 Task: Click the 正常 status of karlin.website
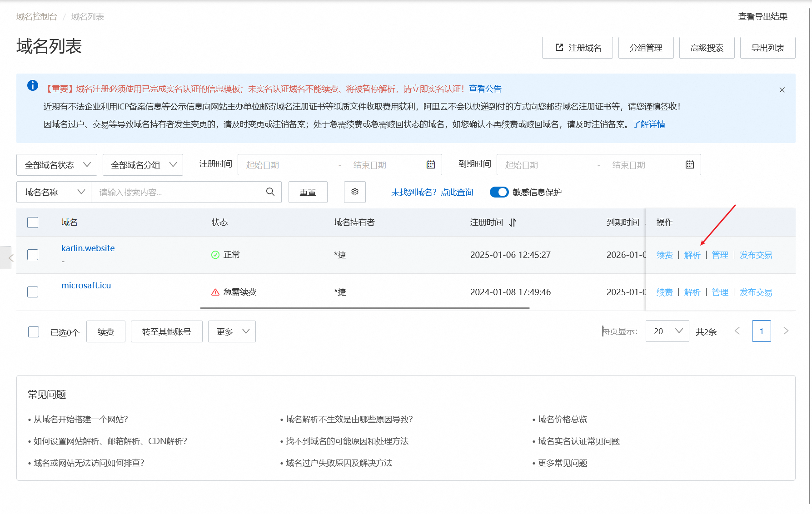pyautogui.click(x=226, y=255)
